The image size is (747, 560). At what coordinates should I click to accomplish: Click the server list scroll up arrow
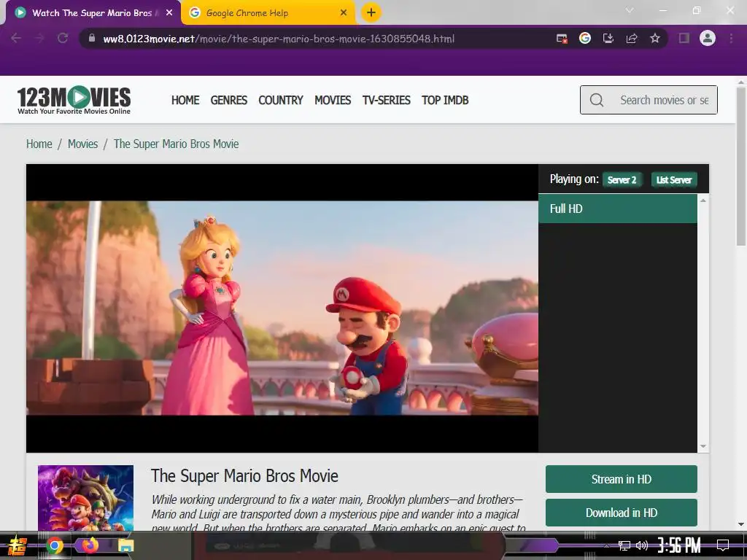coord(703,201)
